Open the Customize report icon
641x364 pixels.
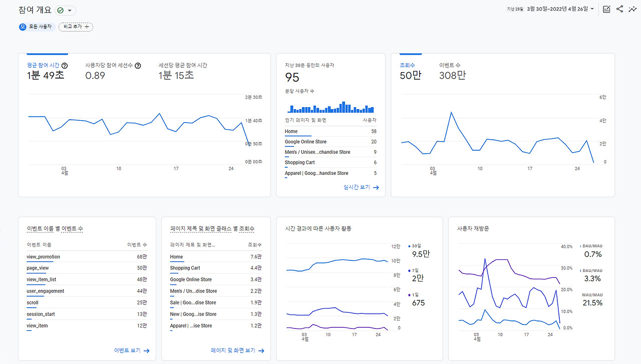[606, 9]
